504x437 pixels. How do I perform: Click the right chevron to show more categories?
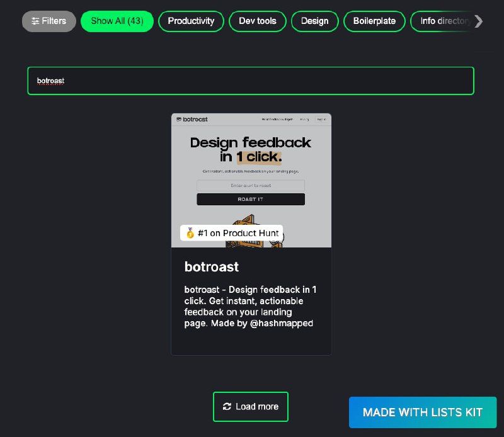479,21
